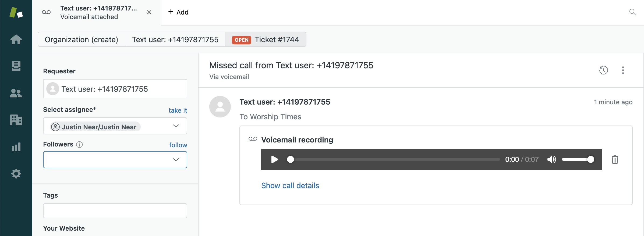Delete the voicemail recording with trash icon
644x236 pixels.
(x=615, y=159)
